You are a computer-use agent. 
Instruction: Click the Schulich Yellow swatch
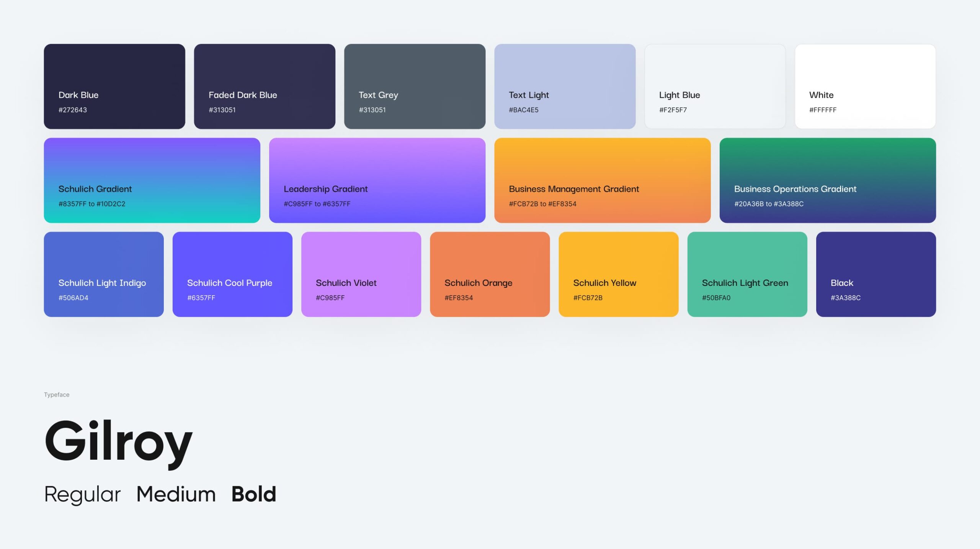(618, 274)
